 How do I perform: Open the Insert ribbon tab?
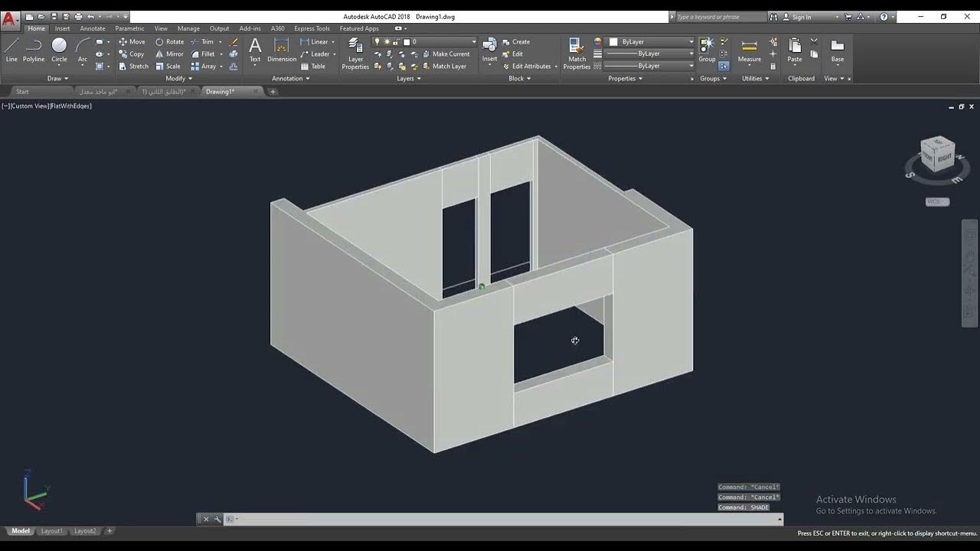(62, 28)
